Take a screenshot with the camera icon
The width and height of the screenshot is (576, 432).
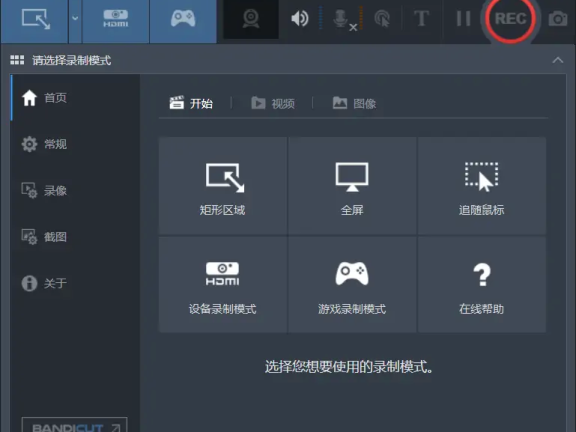558,19
